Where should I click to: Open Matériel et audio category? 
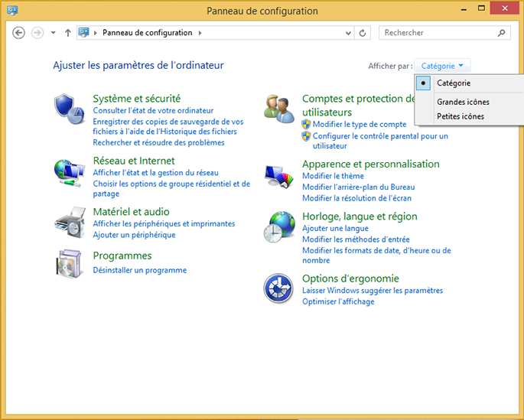[x=131, y=212]
